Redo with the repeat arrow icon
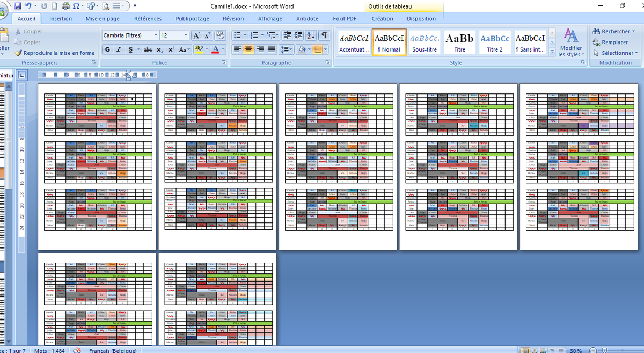The image size is (644, 353). coord(43,6)
